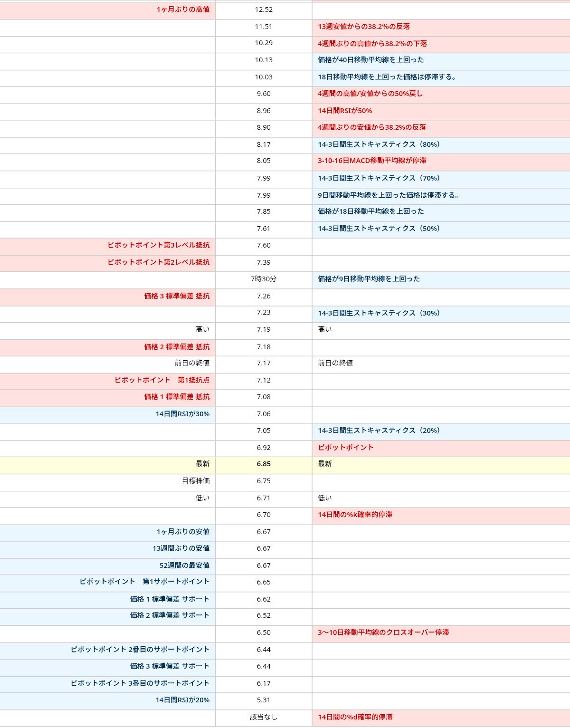The width and height of the screenshot is (570, 728).
Task: Click '13週安値からの38.2%の反落' text
Action: (364, 27)
